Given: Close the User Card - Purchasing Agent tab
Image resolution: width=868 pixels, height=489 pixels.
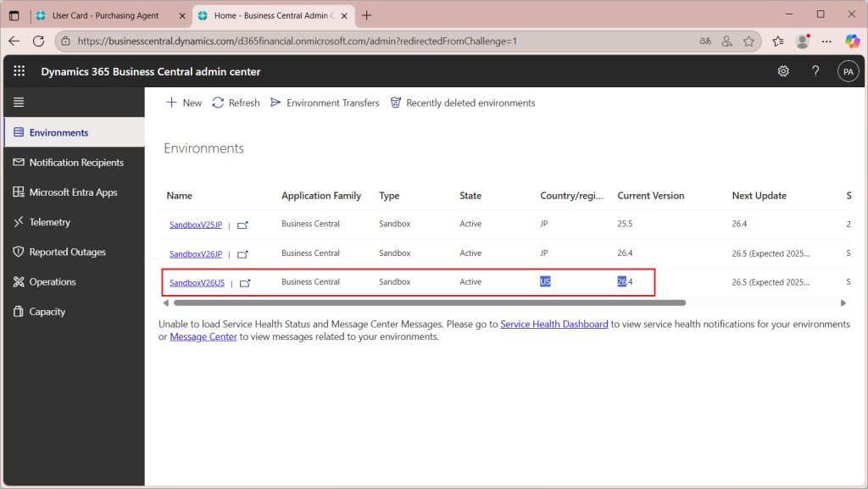Looking at the screenshot, I should pyautogui.click(x=182, y=16).
